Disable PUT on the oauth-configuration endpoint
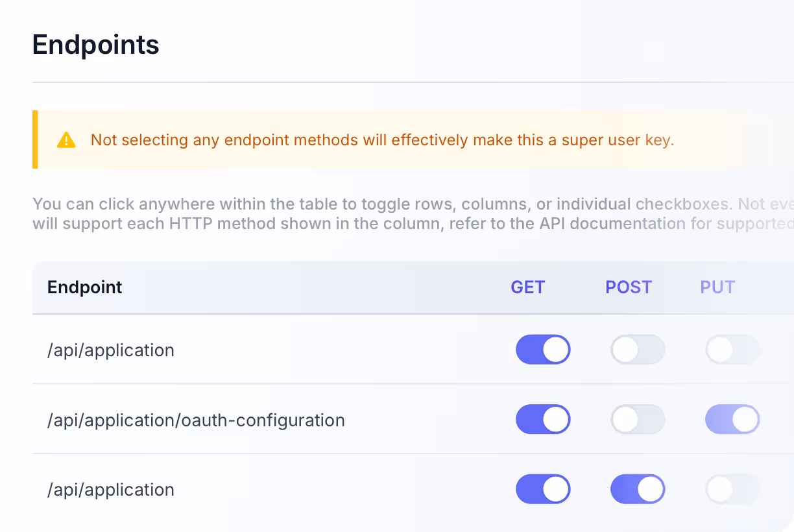 [732, 419]
